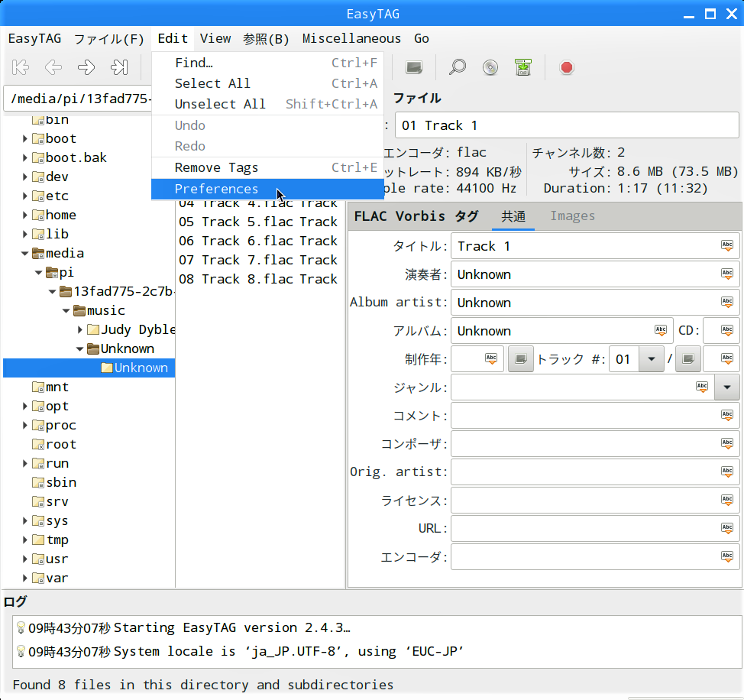Select the mnt folder in tree
This screenshot has height=700, width=744.
tap(57, 387)
